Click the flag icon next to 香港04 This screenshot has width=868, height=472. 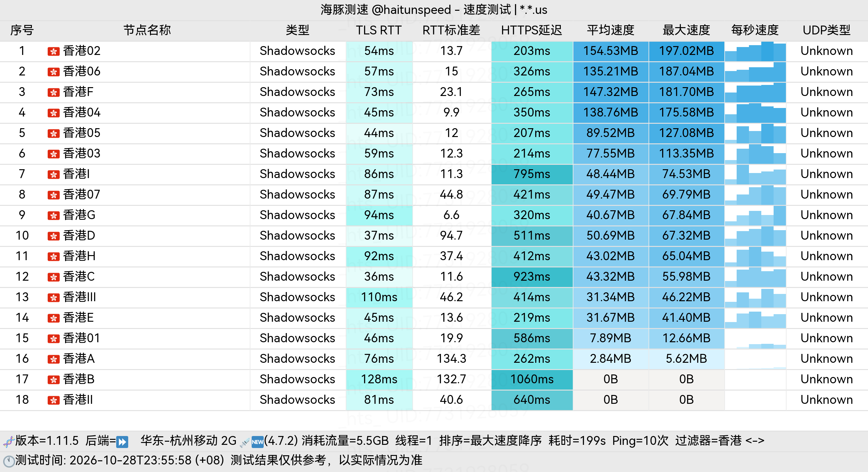coord(54,113)
